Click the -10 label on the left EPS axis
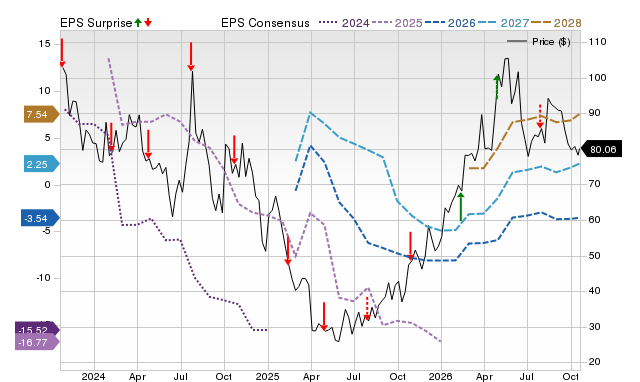Image resolution: width=640 pixels, height=382 pixels. pyautogui.click(x=43, y=278)
